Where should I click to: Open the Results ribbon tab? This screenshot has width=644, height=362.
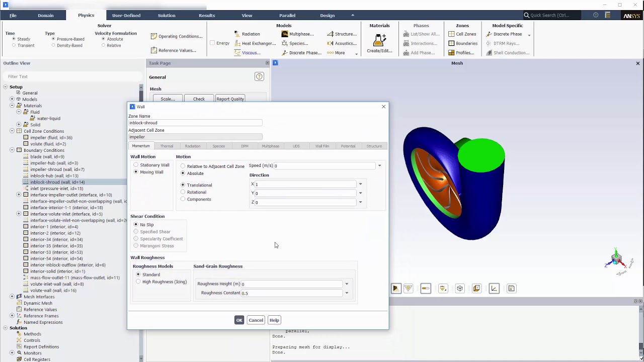click(x=207, y=16)
